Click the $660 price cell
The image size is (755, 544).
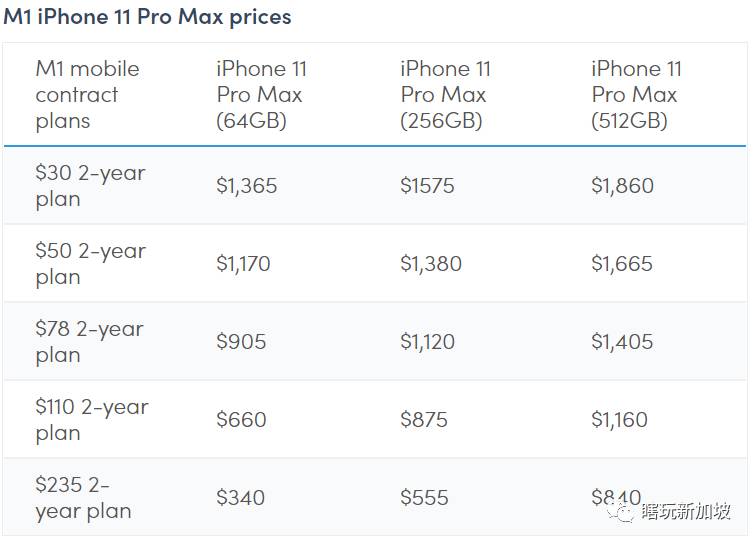point(241,420)
